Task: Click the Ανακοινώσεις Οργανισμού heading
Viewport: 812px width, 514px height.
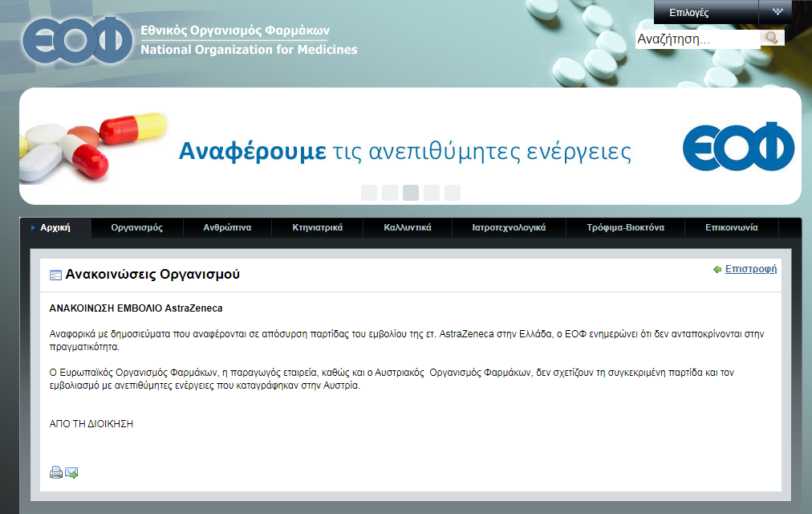Action: [152, 274]
